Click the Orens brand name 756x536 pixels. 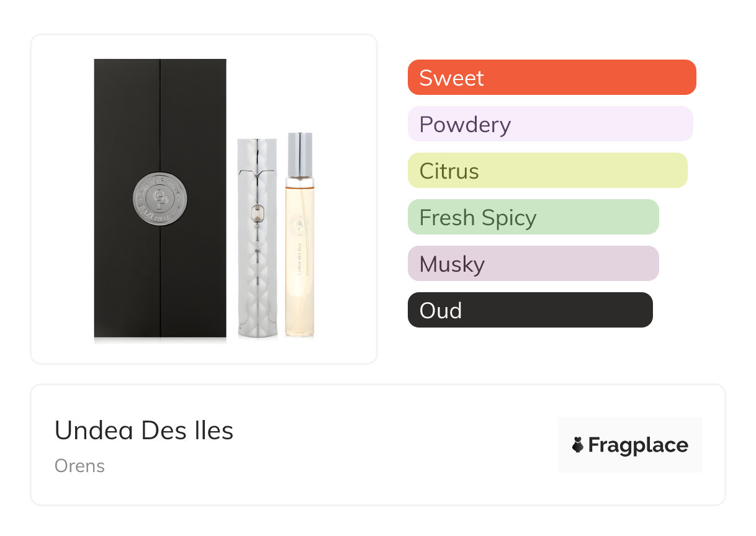tap(79, 466)
